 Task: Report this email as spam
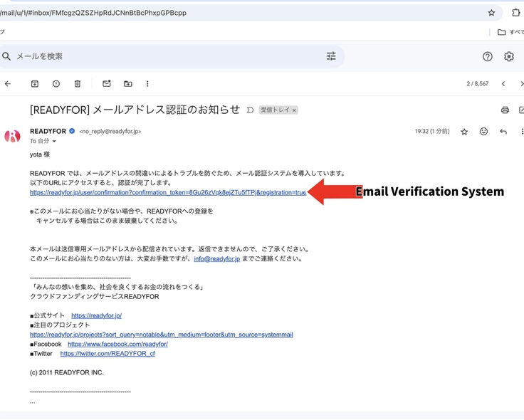tap(56, 84)
